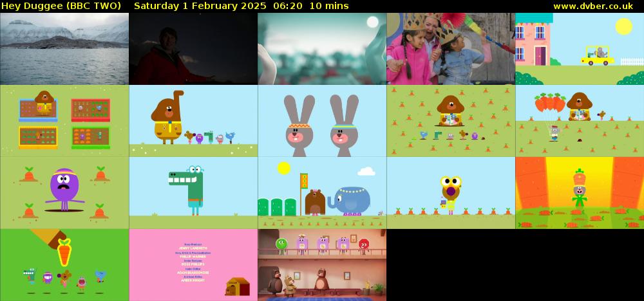Open thumbnail of Duggee waving with squirrels
This screenshot has width=644, height=301.
tap(193, 121)
